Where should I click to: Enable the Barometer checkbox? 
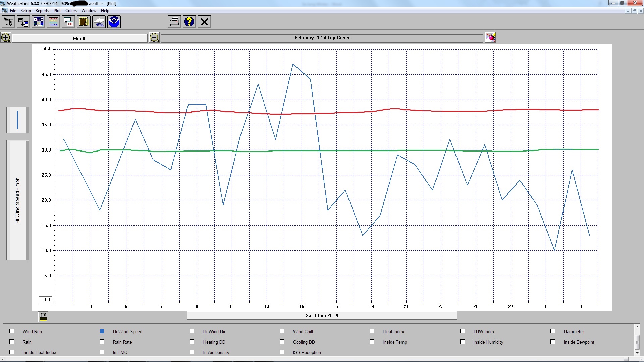(x=553, y=331)
